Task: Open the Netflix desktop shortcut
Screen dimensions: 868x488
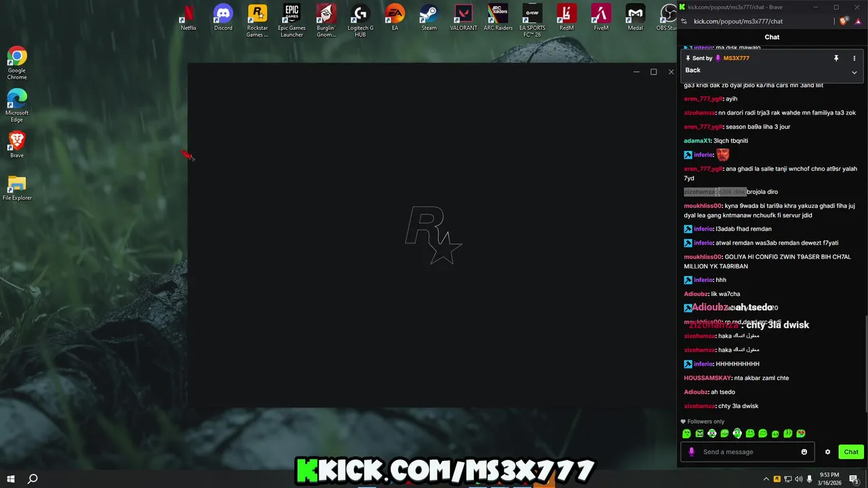Action: click(x=189, y=18)
